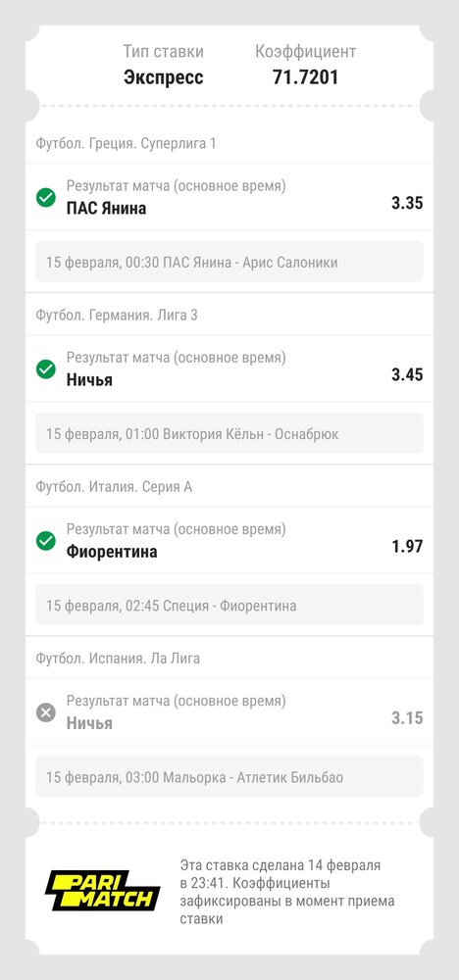459x980 pixels.
Task: Click the Футбол. Германия. Лига 3 header
Action: [117, 316]
